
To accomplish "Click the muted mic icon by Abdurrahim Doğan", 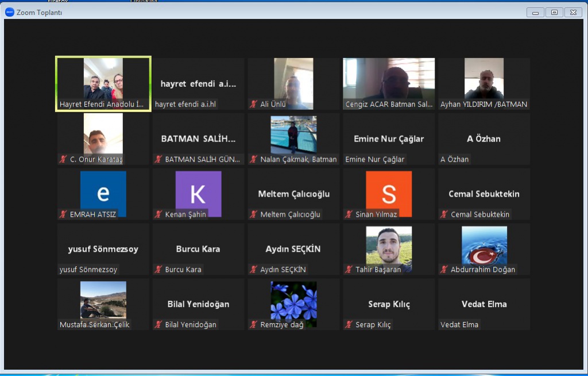I will pyautogui.click(x=444, y=270).
